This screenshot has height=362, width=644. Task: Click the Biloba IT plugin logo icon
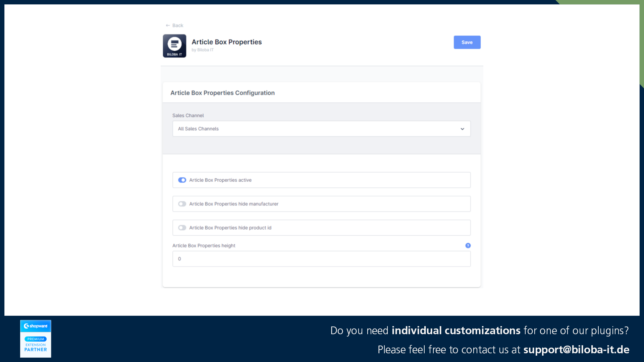(x=174, y=46)
